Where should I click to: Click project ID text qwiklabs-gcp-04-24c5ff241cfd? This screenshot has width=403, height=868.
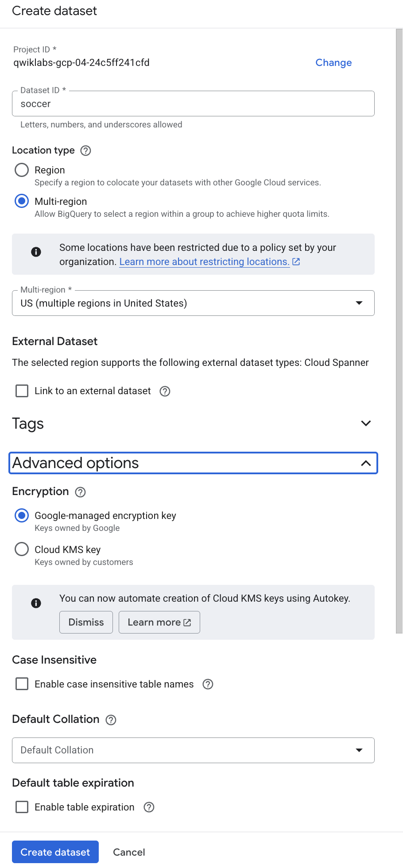coord(81,63)
